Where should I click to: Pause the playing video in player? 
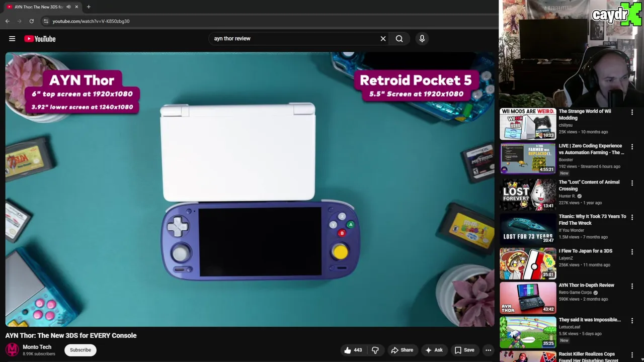tap(250, 190)
